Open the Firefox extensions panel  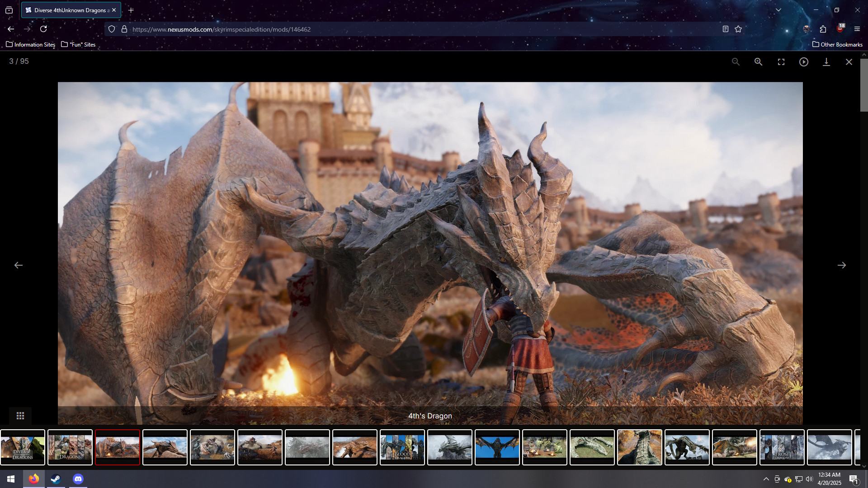tap(823, 29)
